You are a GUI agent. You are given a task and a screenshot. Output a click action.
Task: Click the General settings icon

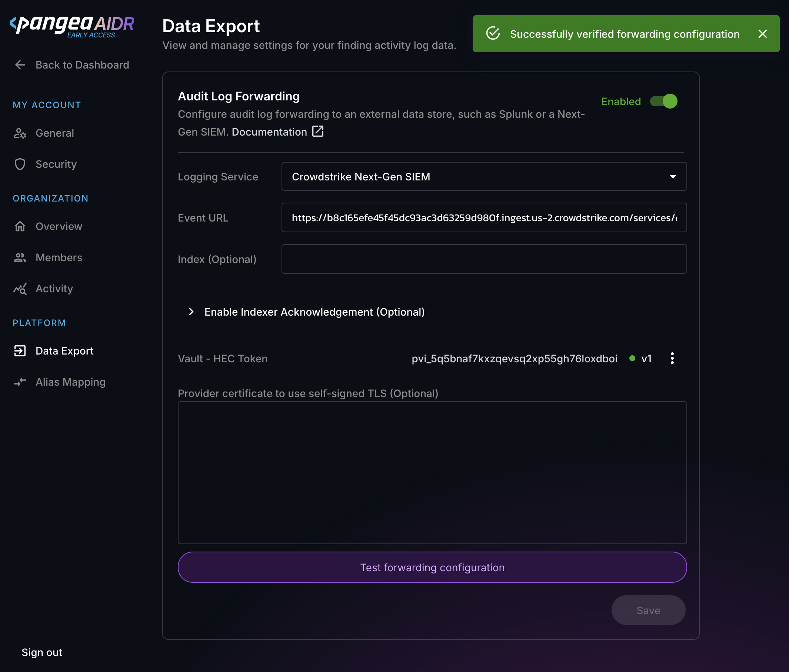tap(20, 133)
